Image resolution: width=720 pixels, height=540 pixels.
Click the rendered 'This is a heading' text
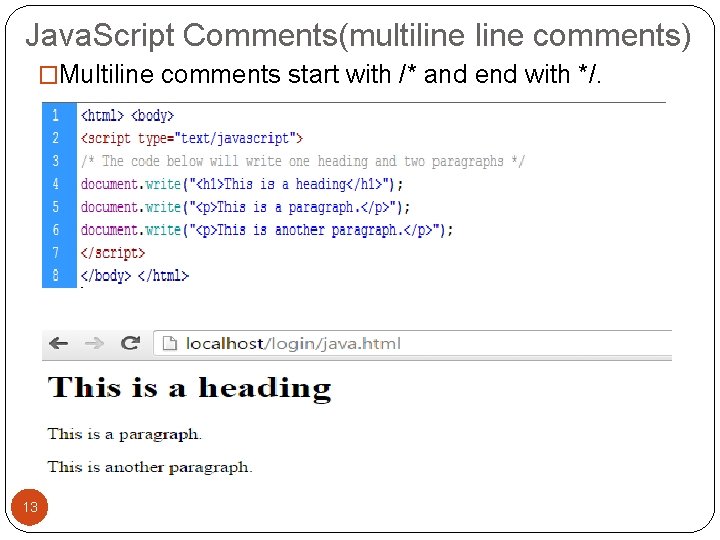point(189,388)
